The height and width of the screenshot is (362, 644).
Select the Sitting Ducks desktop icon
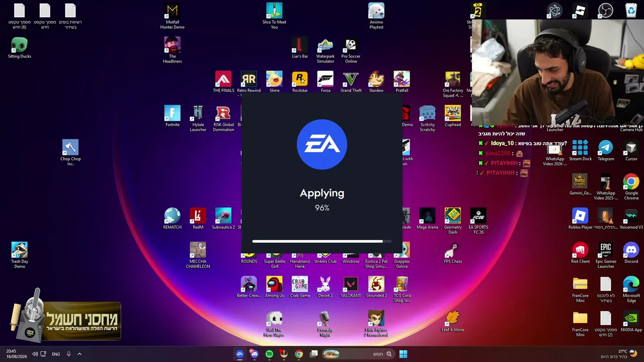[x=20, y=48]
